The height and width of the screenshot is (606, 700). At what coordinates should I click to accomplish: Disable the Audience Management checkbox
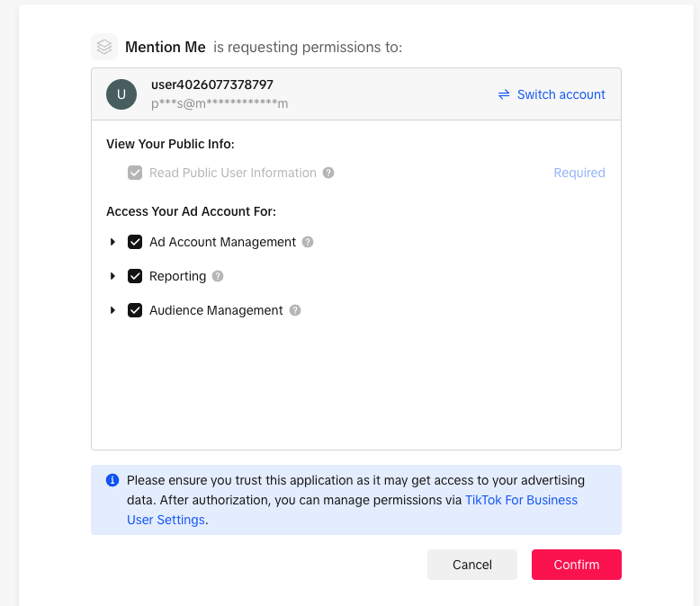(135, 310)
